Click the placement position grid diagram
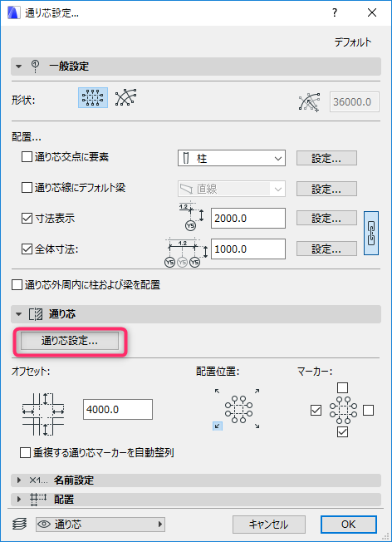 tap(238, 410)
